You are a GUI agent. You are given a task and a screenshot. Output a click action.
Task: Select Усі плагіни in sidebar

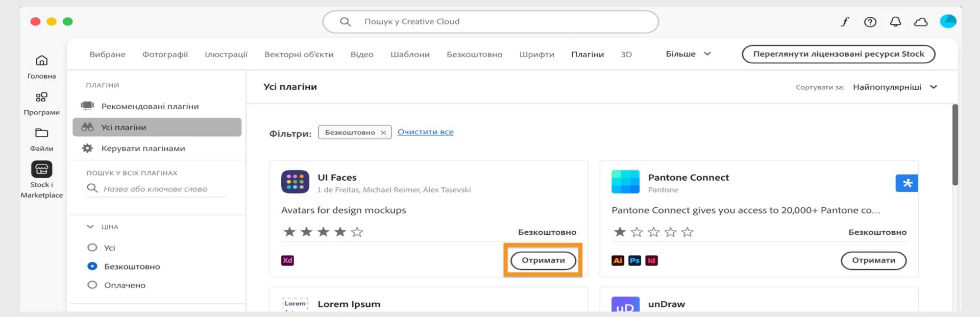(157, 127)
